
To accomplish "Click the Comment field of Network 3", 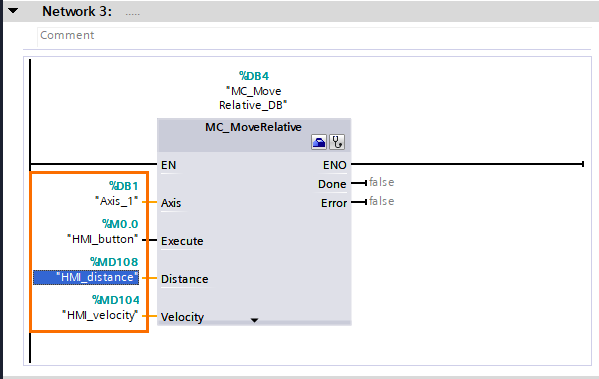I will [313, 36].
